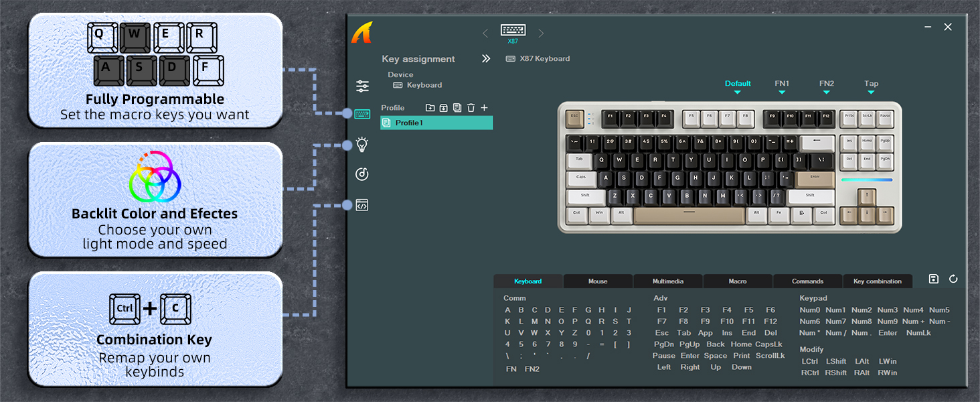Save settings using the floppy disk icon

point(933,279)
